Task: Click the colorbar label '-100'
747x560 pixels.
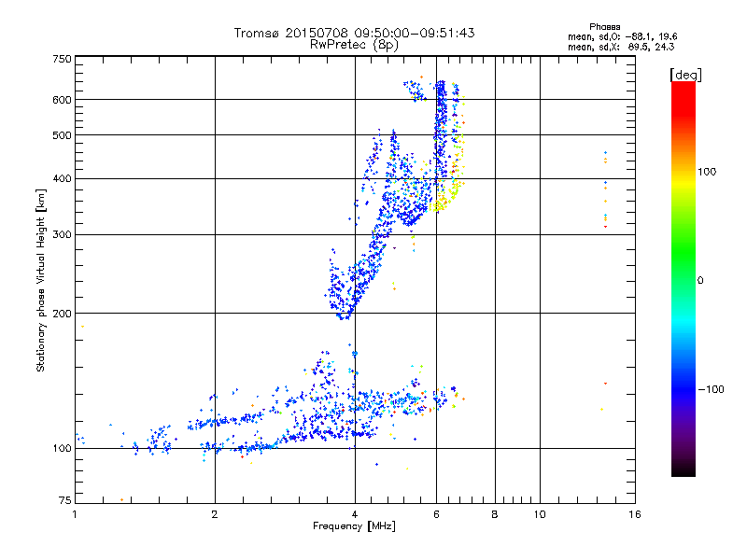Action: tap(711, 389)
